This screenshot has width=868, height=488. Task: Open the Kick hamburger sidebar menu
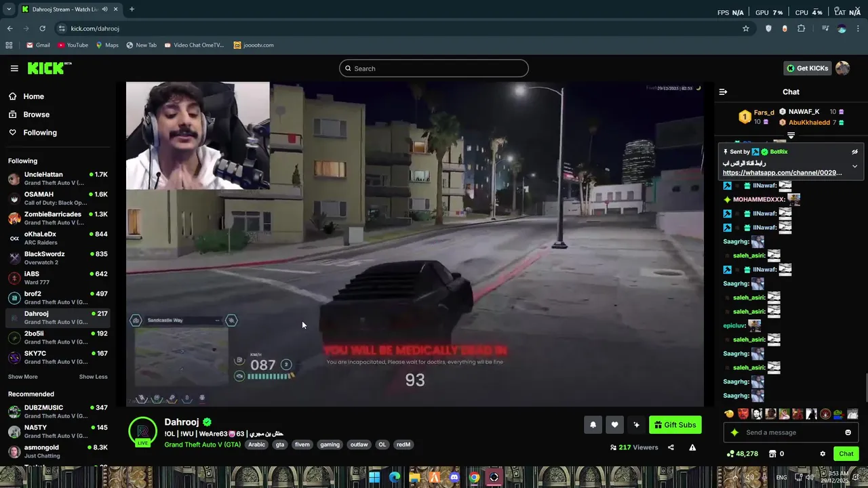pyautogui.click(x=14, y=68)
